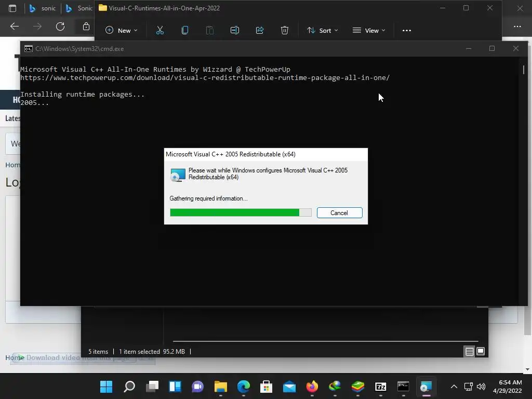Select the Command Prompt taskbar icon
532x399 pixels.
403,387
